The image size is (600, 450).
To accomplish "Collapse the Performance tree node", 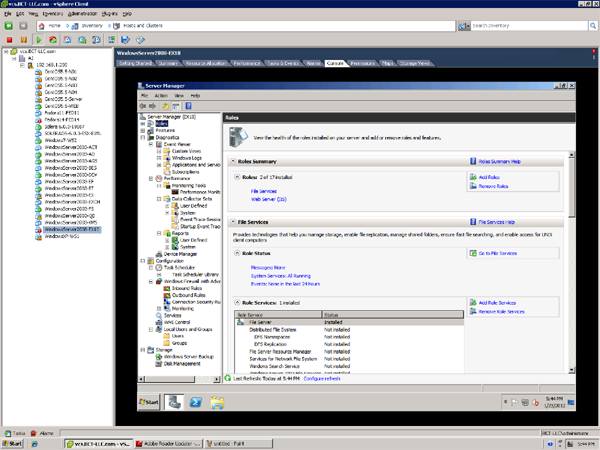I will coord(151,178).
